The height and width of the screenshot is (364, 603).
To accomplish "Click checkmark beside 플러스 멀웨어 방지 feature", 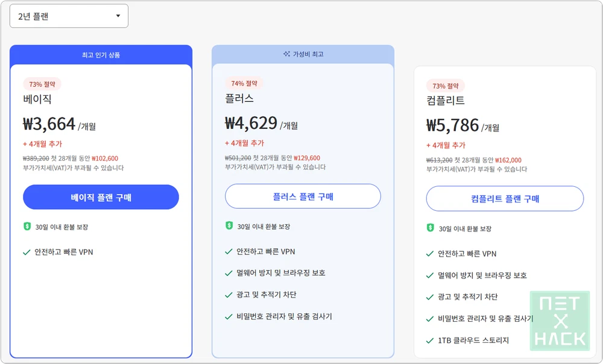I will coord(229,274).
